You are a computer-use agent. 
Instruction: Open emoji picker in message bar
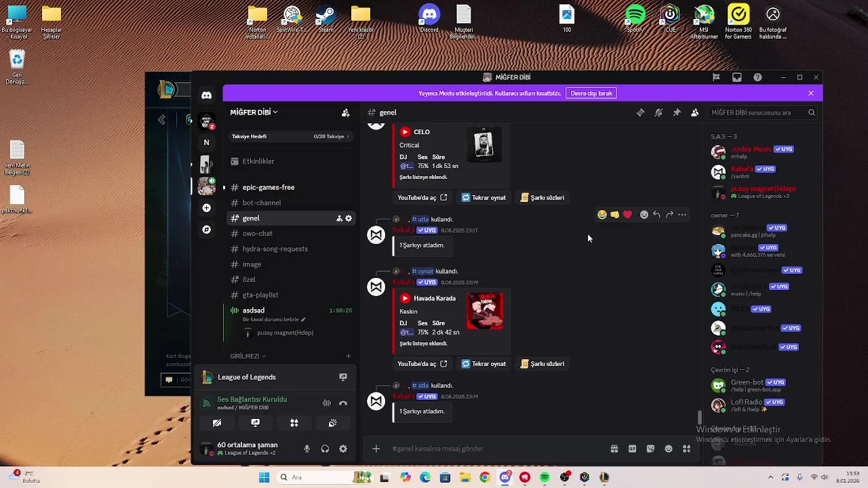669,449
